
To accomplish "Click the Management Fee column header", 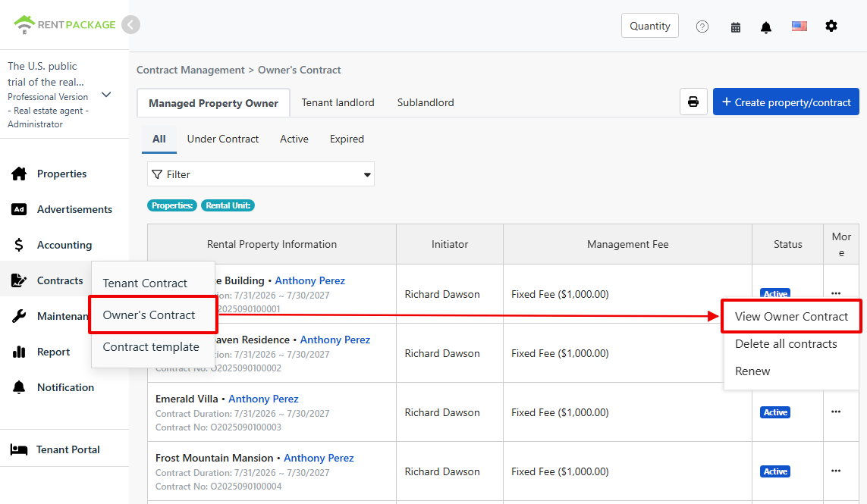I will point(627,244).
